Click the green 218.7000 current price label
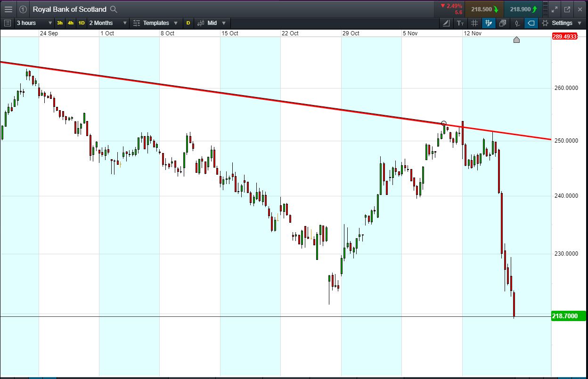Viewport: 588px width, 379px height. click(568, 316)
